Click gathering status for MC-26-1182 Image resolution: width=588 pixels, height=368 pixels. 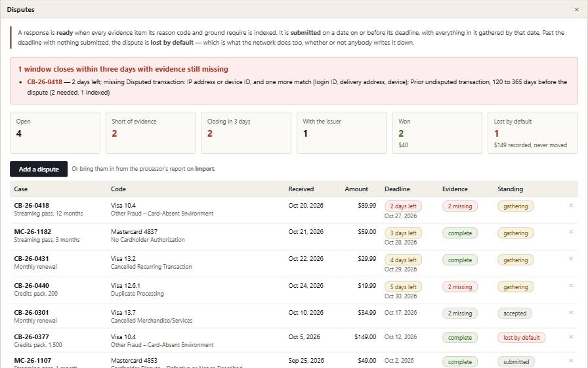click(515, 233)
